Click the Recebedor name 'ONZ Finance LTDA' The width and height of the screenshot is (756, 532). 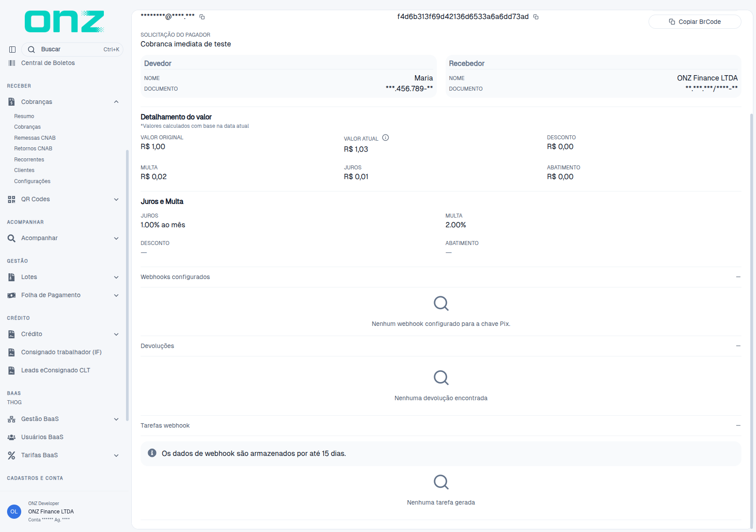pos(707,78)
